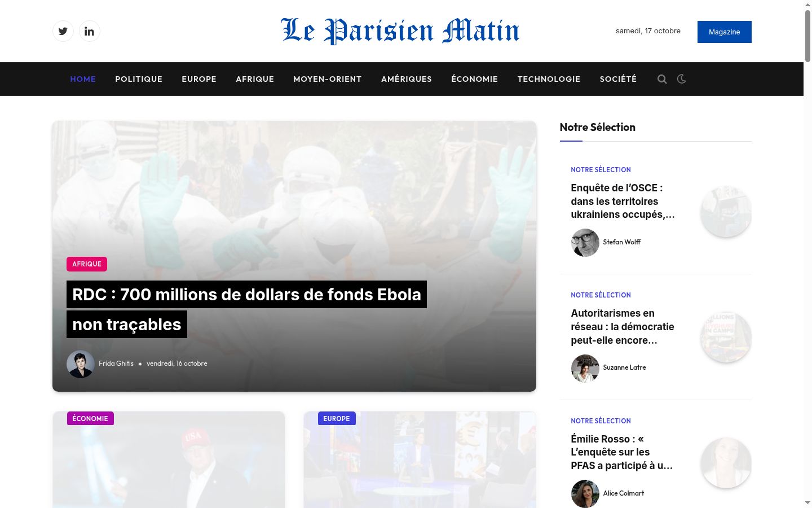Navigate to Amériques section
Viewport: 812px width, 508px height.
pyautogui.click(x=407, y=79)
